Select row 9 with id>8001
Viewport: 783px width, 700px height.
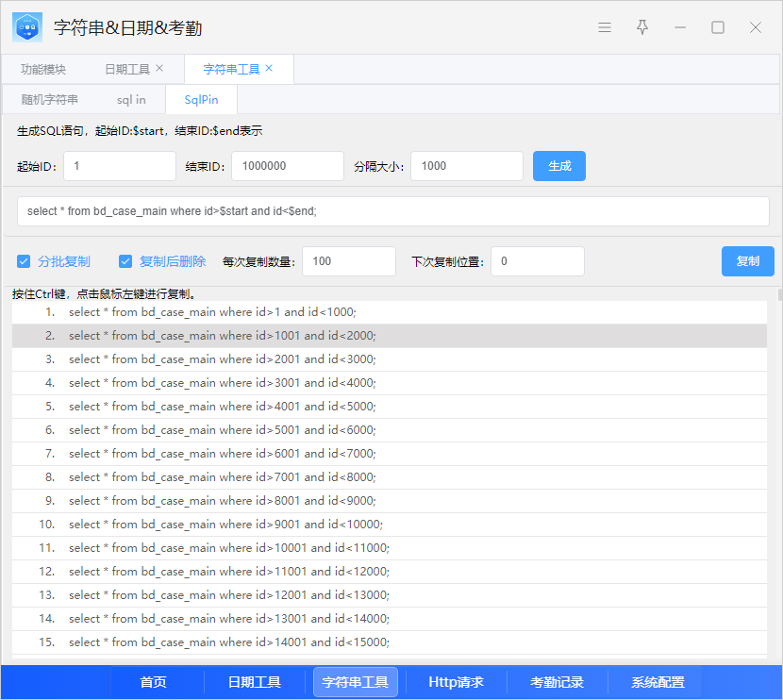pos(390,501)
